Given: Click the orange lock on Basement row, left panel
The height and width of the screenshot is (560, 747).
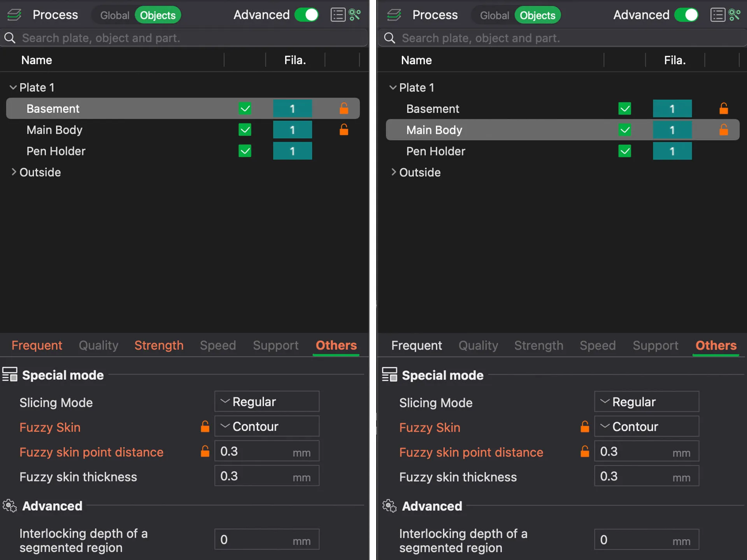Looking at the screenshot, I should [344, 108].
